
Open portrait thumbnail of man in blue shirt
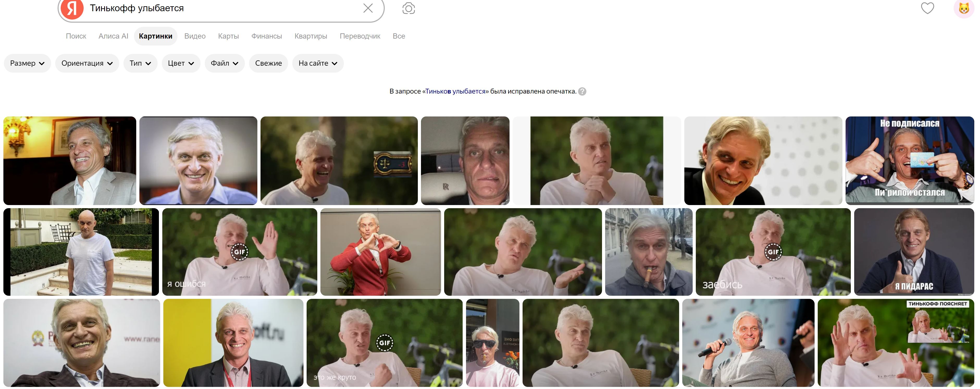point(198,160)
